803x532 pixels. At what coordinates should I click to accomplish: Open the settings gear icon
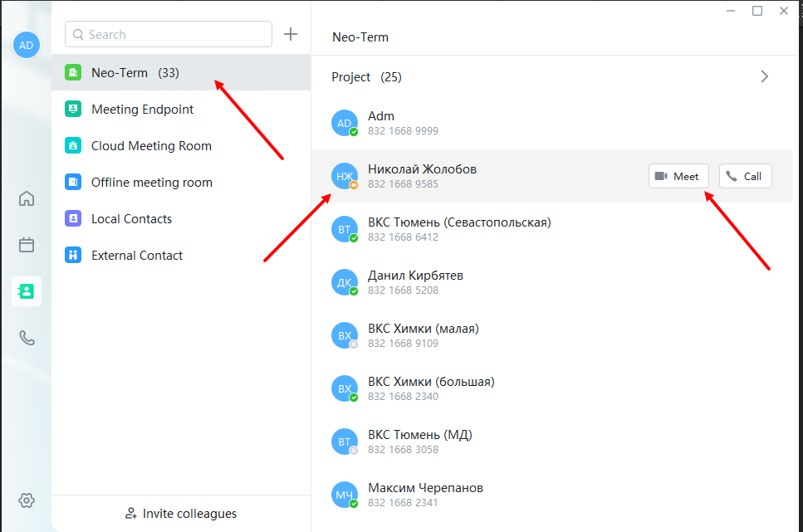[27, 500]
